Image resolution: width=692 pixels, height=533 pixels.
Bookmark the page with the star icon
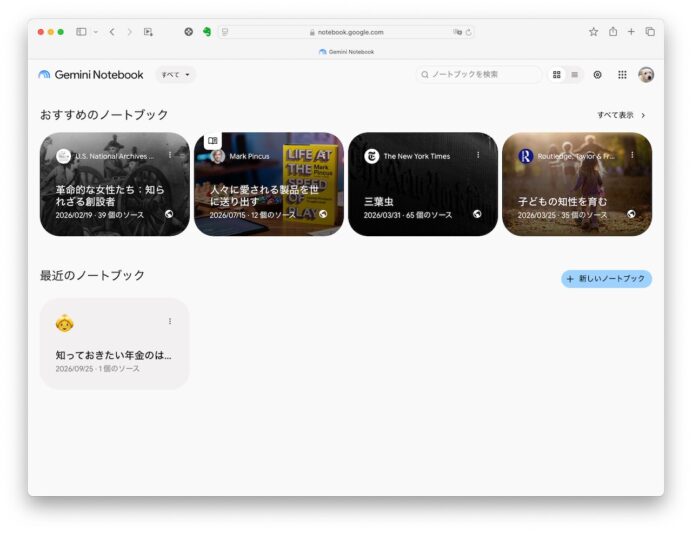(594, 32)
